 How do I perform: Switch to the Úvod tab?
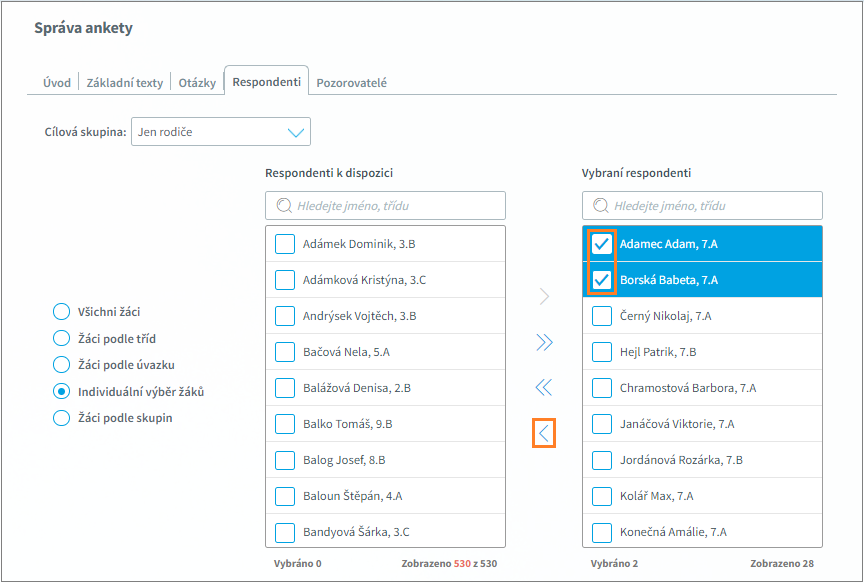[57, 83]
